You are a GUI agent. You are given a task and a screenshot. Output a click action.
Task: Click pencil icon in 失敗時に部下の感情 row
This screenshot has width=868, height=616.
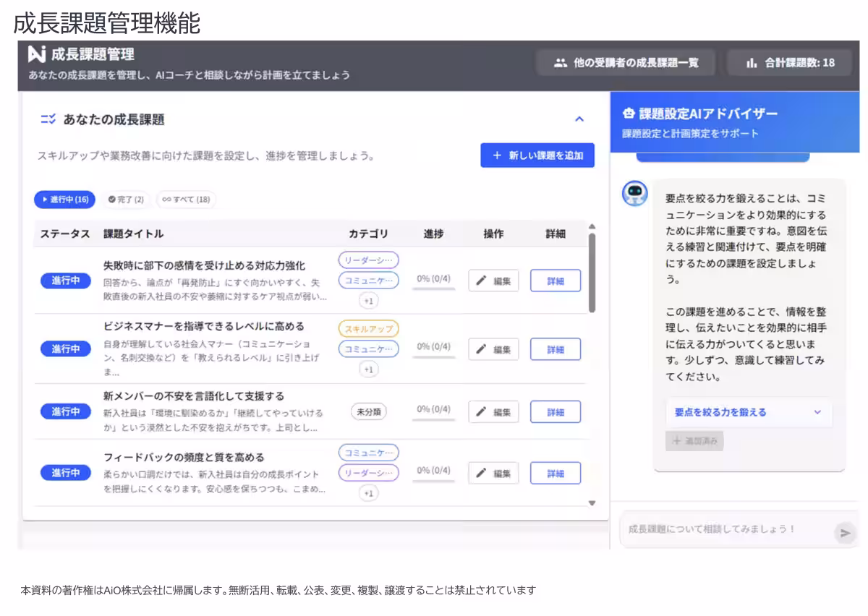(x=482, y=281)
